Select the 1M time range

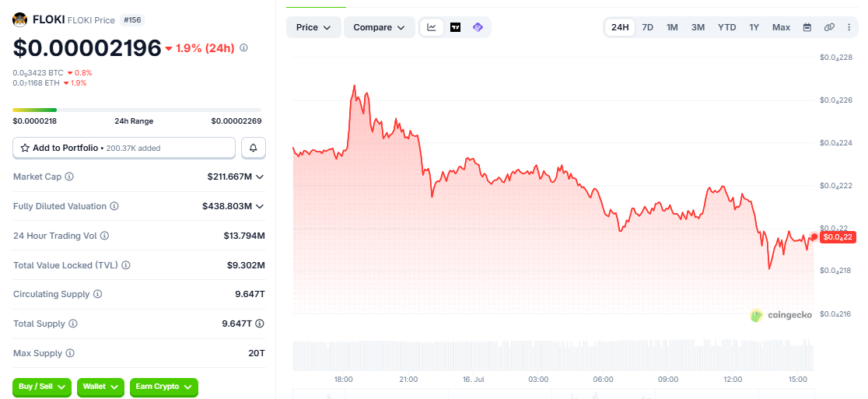point(672,27)
